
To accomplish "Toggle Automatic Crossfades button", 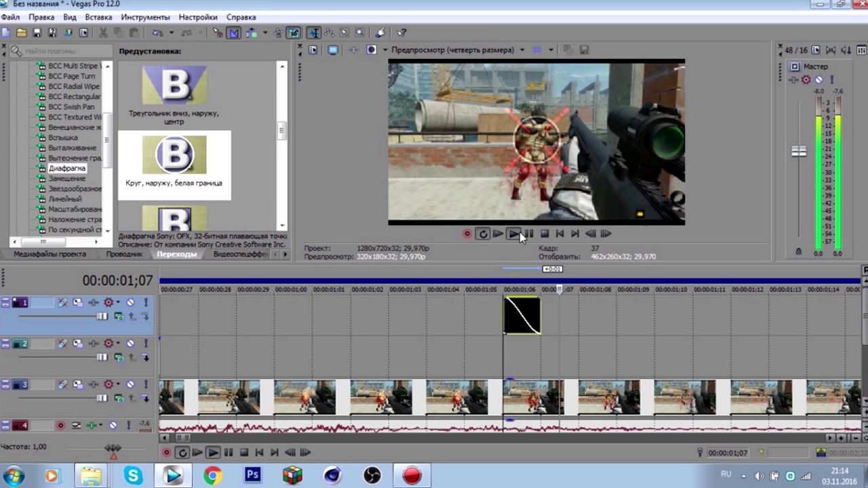I will tap(234, 33).
